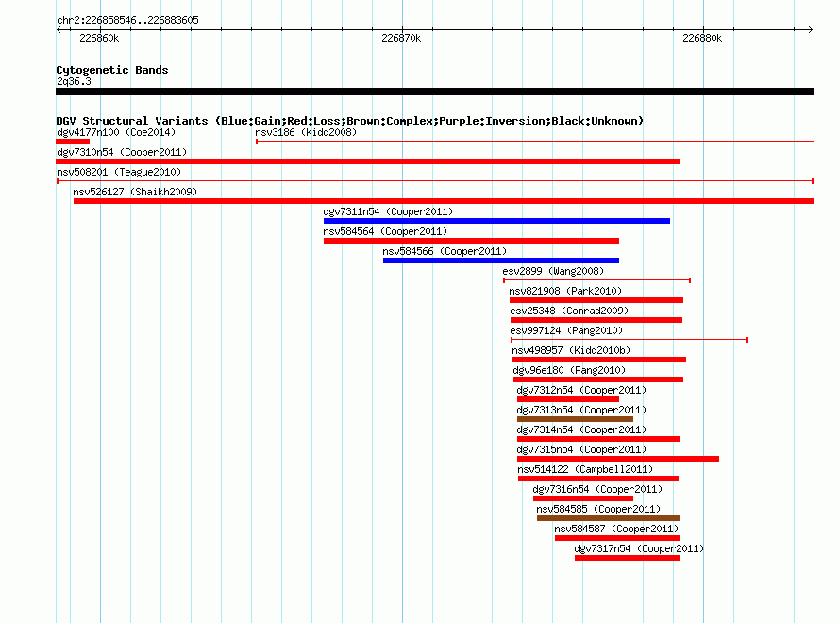Click the left arrow of the ruler
This screenshot has width=840, height=623.
(59, 30)
